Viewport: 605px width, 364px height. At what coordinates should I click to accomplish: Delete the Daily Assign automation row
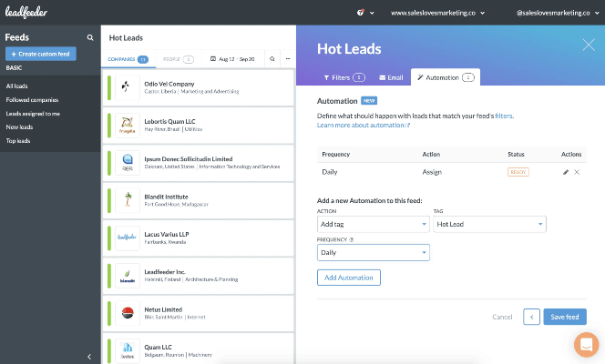(577, 171)
